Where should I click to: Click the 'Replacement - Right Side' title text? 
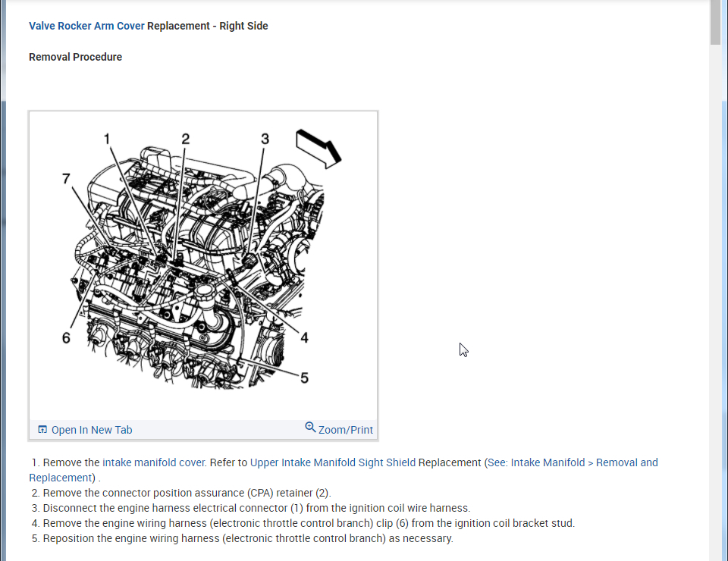pyautogui.click(x=208, y=26)
